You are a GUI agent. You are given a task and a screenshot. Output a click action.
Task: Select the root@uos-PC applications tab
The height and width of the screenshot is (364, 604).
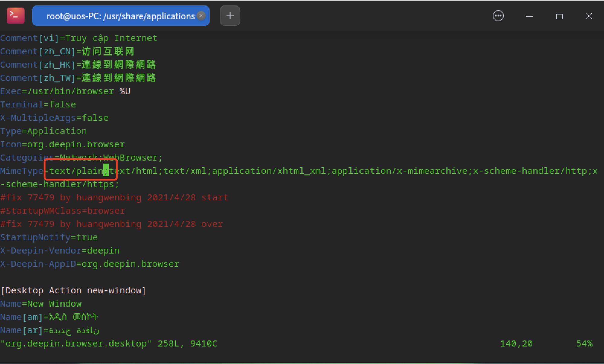[120, 16]
